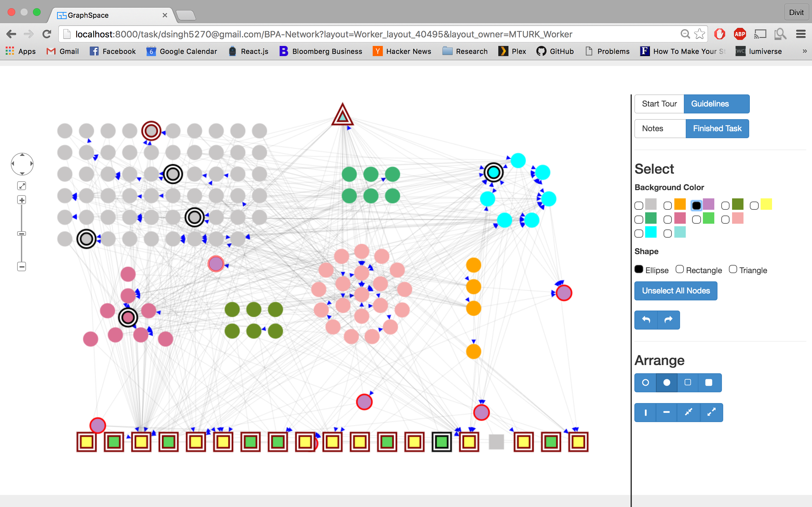The width and height of the screenshot is (812, 507).
Task: Arrange nodes in a filled square
Action: tap(709, 382)
